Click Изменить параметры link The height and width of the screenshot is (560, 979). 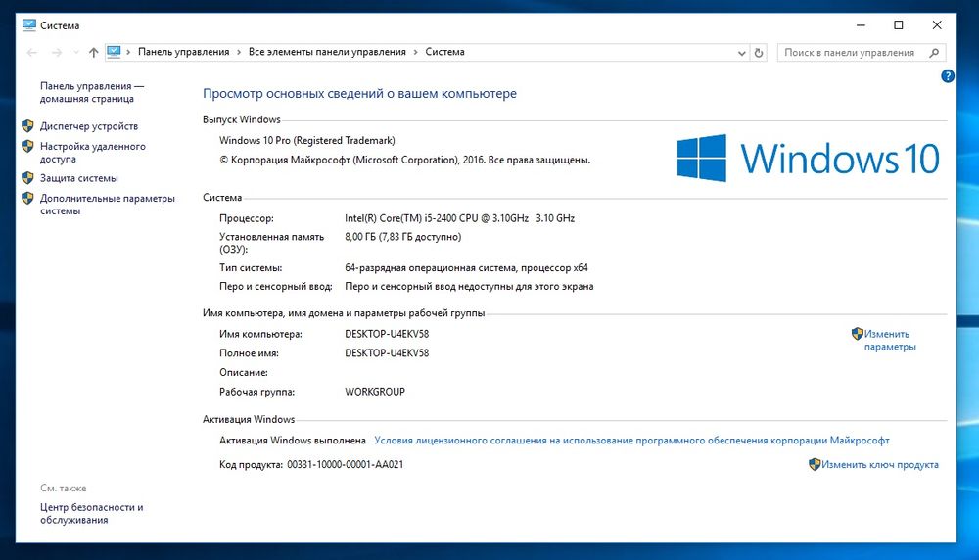890,341
